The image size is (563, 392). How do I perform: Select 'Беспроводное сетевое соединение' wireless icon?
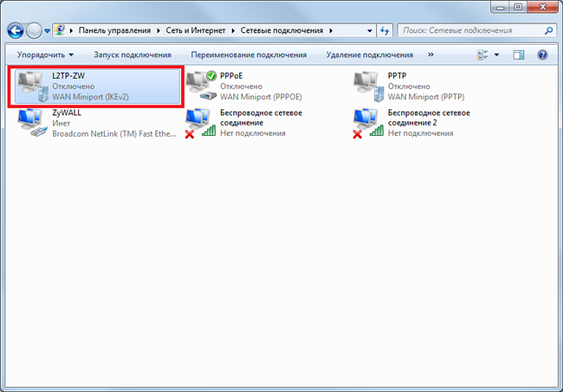pos(201,124)
